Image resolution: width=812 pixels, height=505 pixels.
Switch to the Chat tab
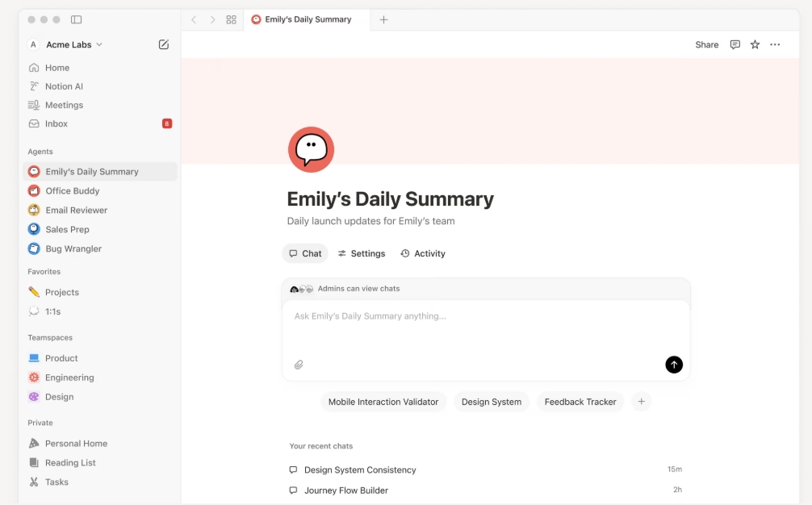(x=305, y=253)
